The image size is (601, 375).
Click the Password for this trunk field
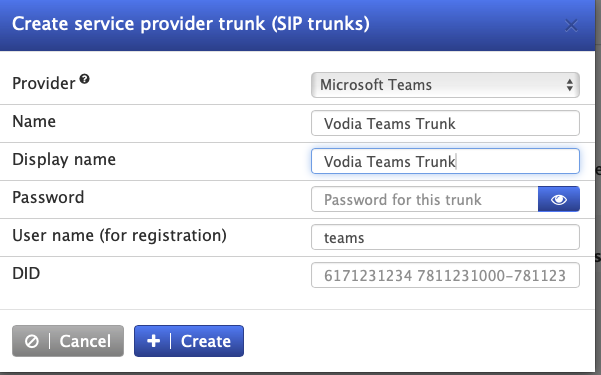(x=425, y=199)
